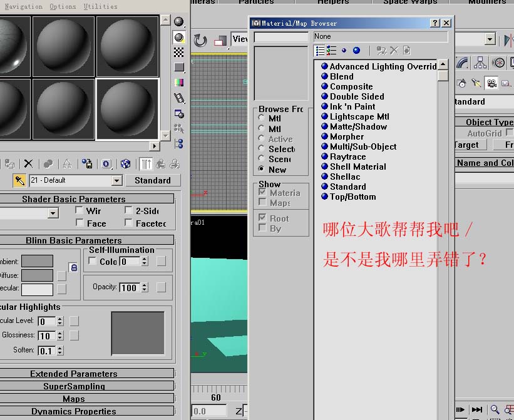Lock Ambient and Diffuse colors

[74, 267]
